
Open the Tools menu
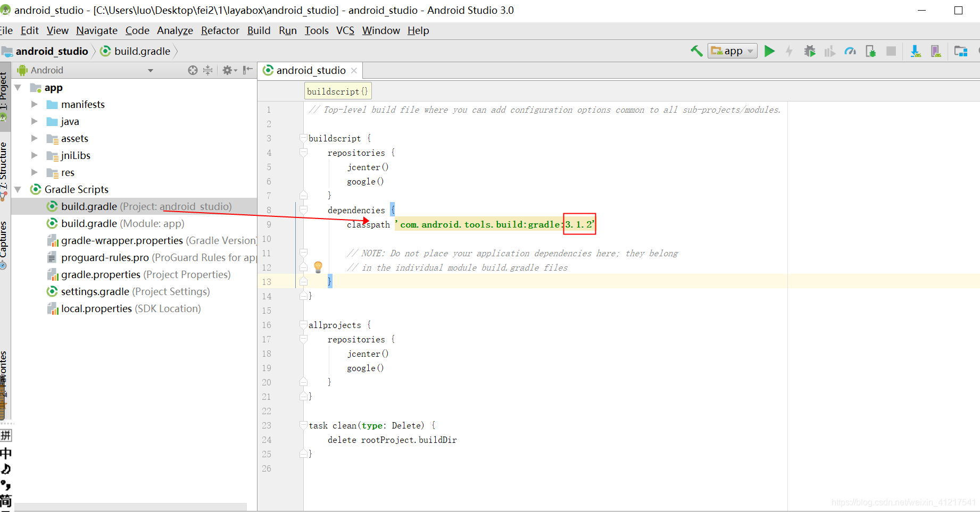click(x=317, y=30)
